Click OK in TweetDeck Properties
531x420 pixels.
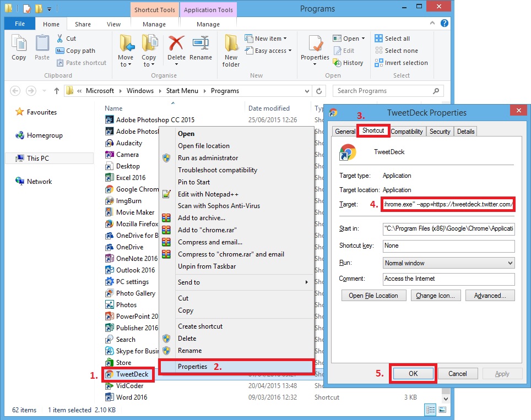413,373
